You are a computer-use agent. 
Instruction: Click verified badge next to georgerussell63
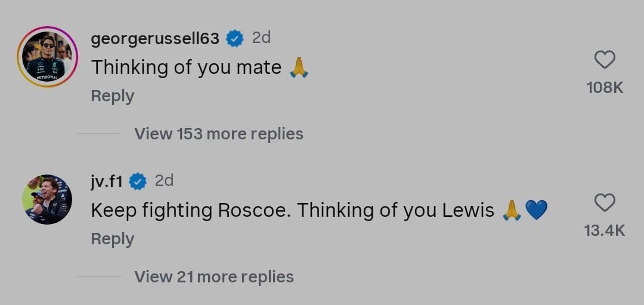tap(235, 39)
